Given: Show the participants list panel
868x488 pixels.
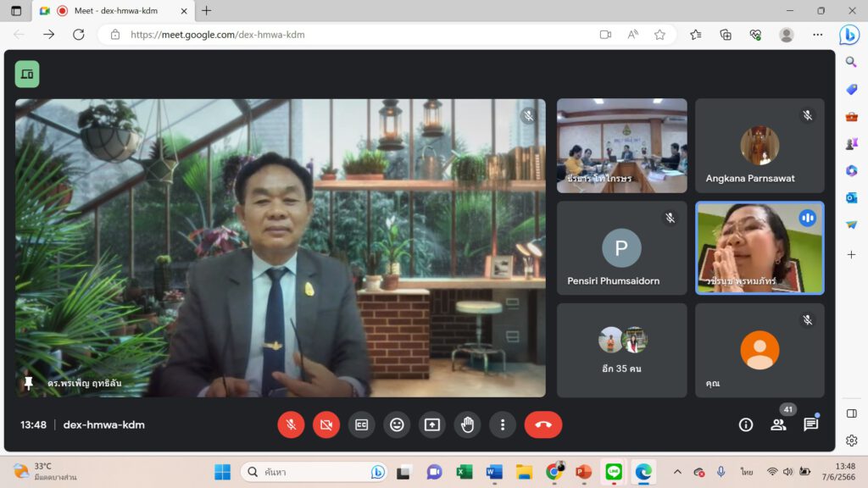Looking at the screenshot, I should coord(778,424).
